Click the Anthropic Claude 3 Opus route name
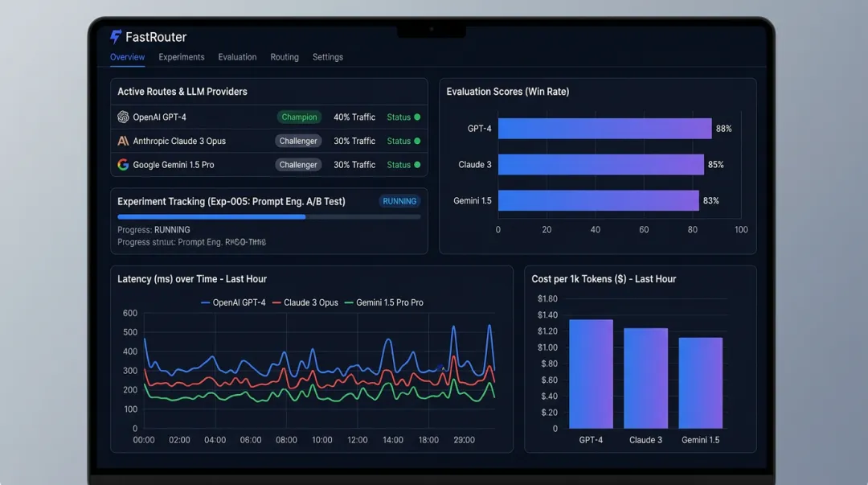The image size is (868, 485). click(x=179, y=141)
